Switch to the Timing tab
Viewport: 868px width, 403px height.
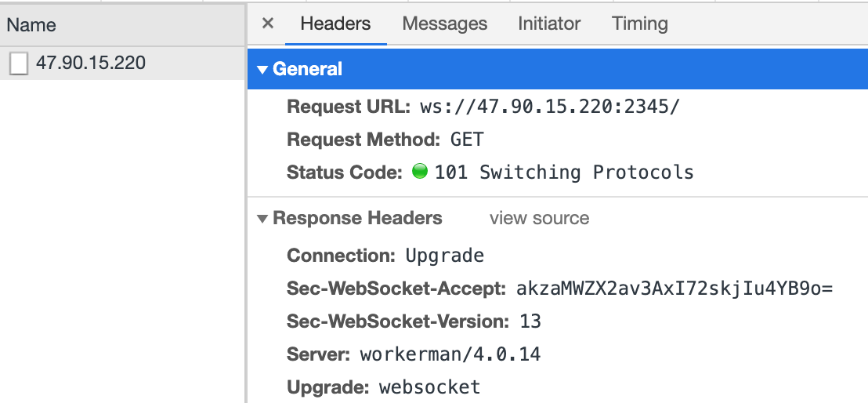click(x=639, y=24)
